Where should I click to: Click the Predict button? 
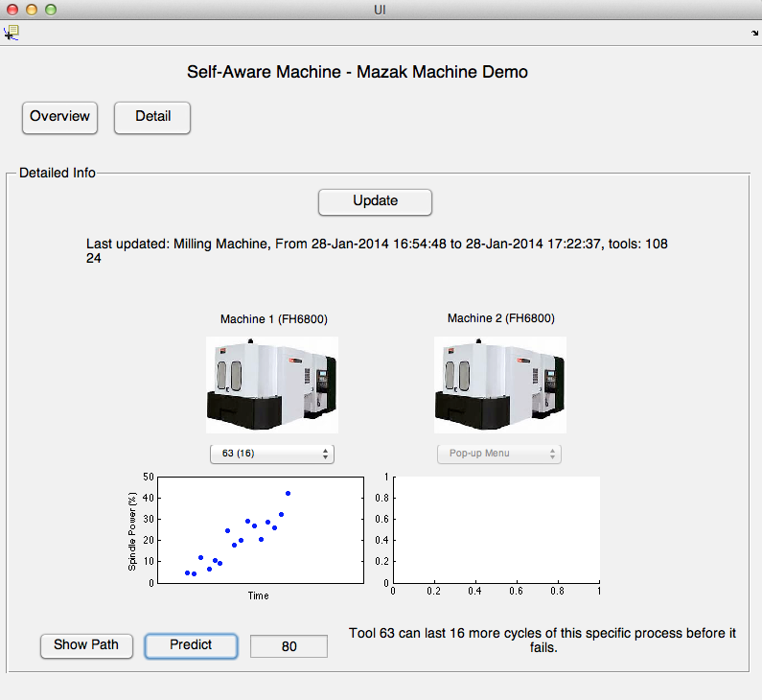tap(191, 645)
